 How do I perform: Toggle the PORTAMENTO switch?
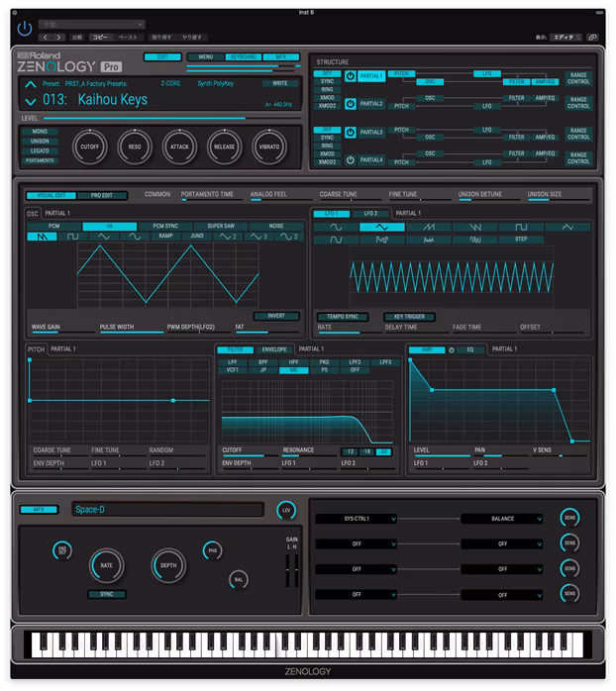coord(40,160)
